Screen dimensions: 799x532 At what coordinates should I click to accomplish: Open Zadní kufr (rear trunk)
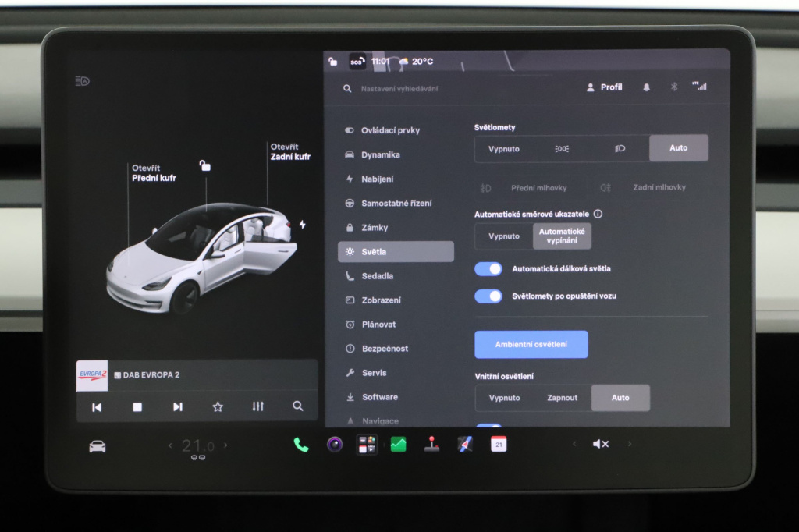(x=290, y=152)
